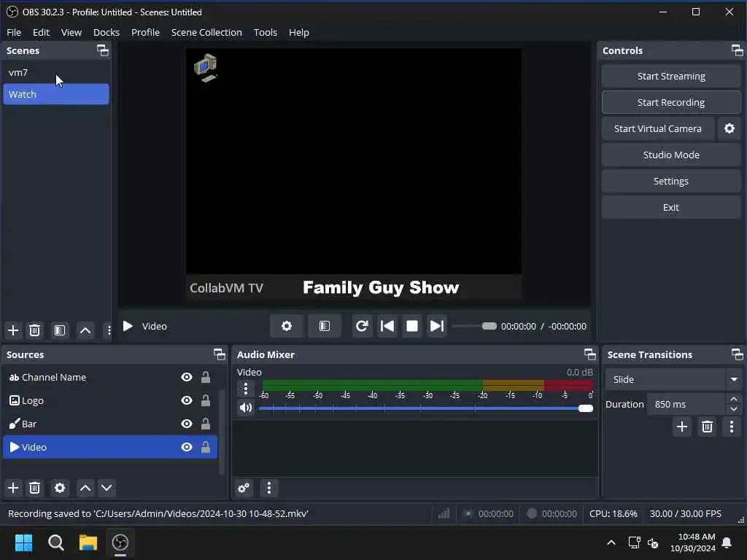Hide the Video source
The image size is (747, 560).
[x=187, y=447]
